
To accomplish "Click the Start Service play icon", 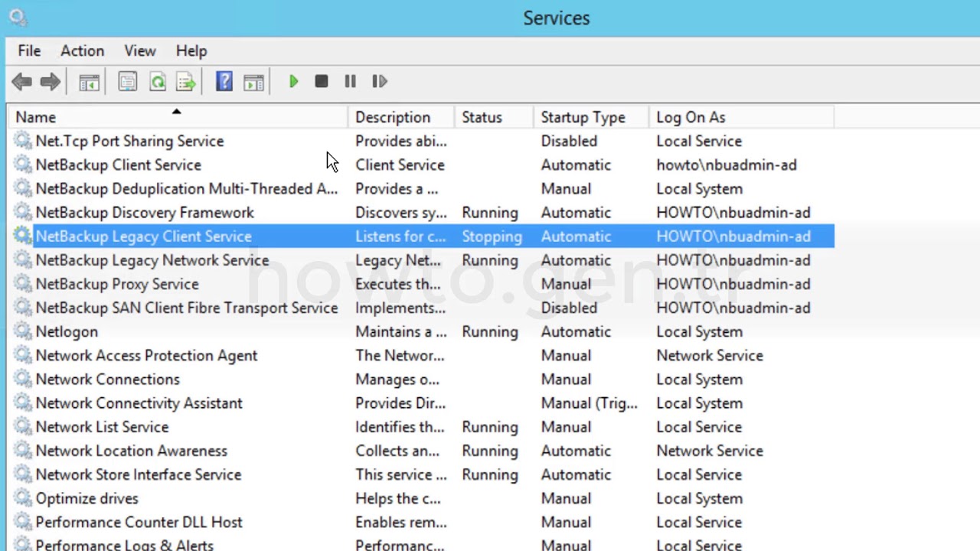I will [x=293, y=81].
